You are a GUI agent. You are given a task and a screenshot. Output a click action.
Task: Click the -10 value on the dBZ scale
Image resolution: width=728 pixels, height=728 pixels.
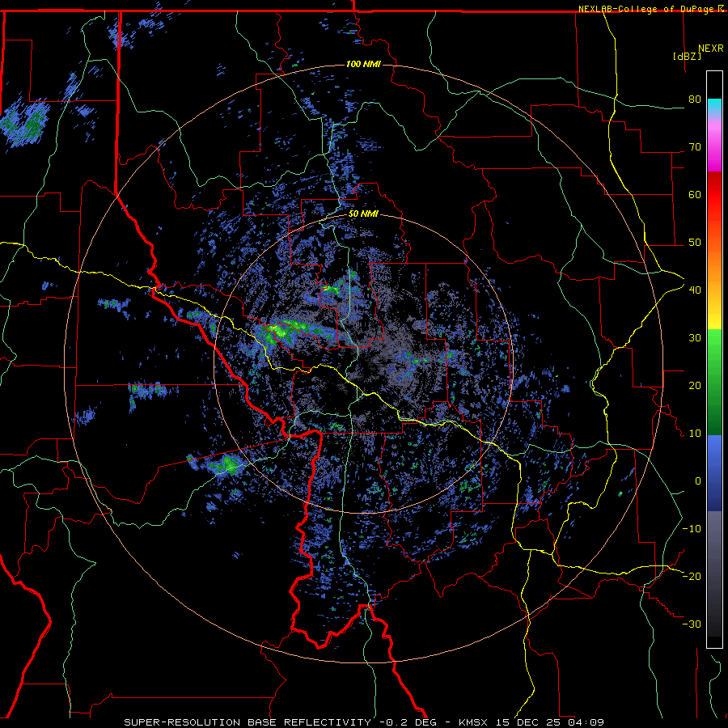[692, 529]
